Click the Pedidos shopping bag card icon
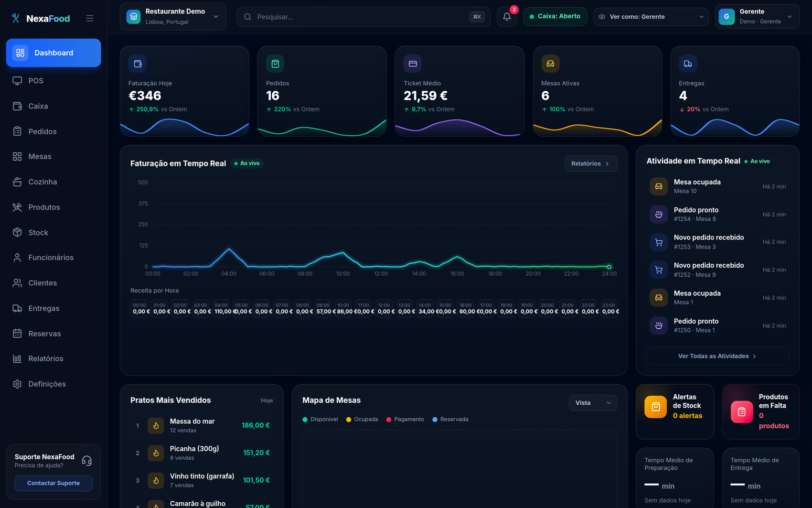812x508 pixels. (x=275, y=64)
